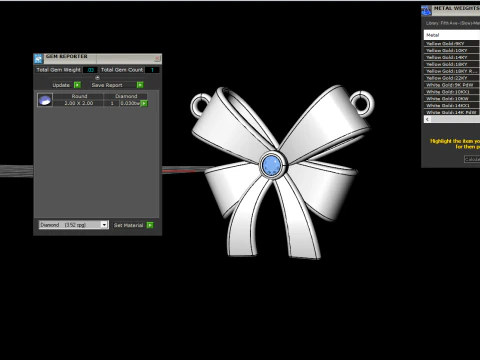Click the 0.030tw weight cell
Image resolution: width=480 pixels, height=360 pixels.
click(130, 103)
